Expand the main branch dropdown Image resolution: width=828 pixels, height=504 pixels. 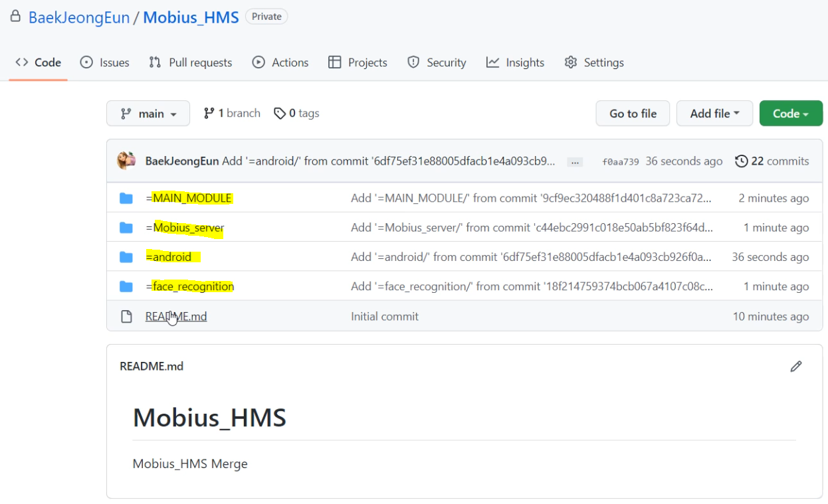point(148,114)
